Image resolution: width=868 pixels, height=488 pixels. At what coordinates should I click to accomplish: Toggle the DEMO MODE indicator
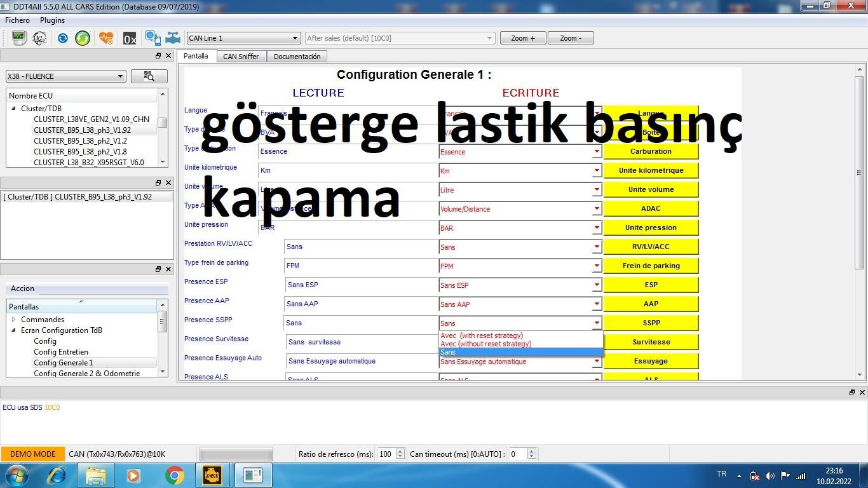[x=32, y=454]
